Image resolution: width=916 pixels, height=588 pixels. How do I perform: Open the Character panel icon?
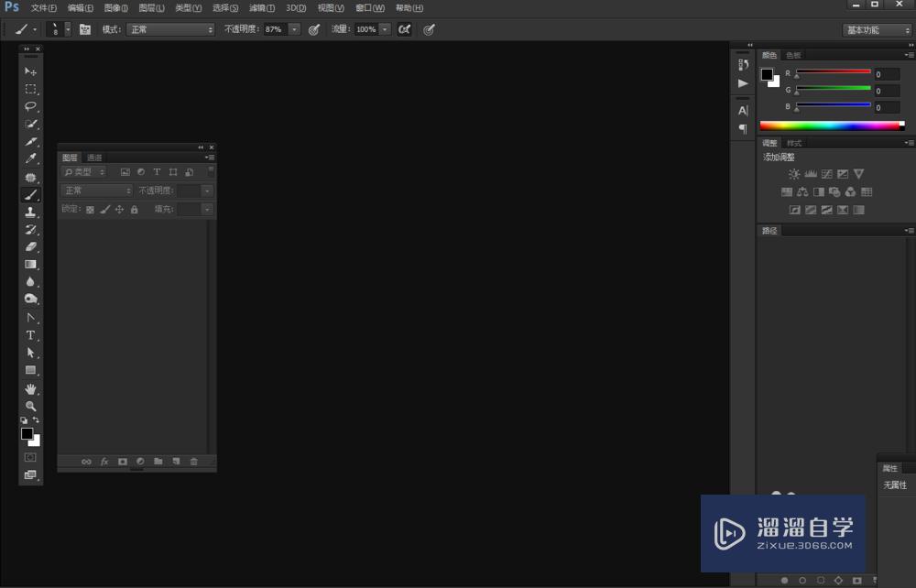pos(743,110)
